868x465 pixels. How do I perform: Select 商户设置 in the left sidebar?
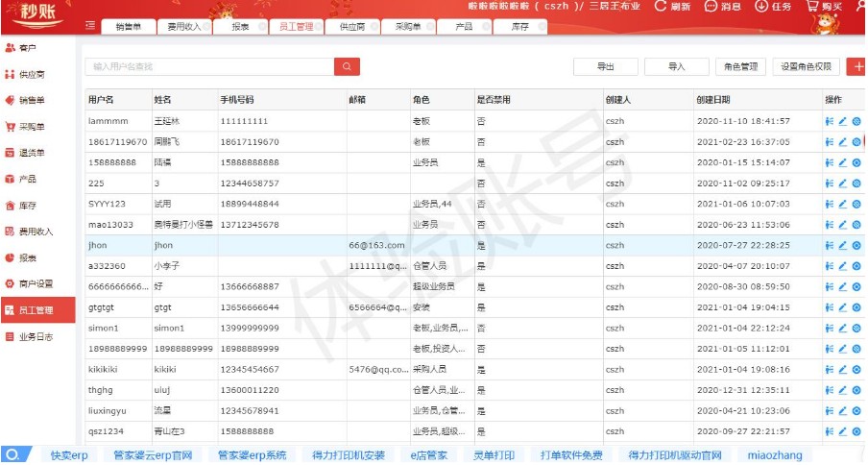tap(36, 284)
